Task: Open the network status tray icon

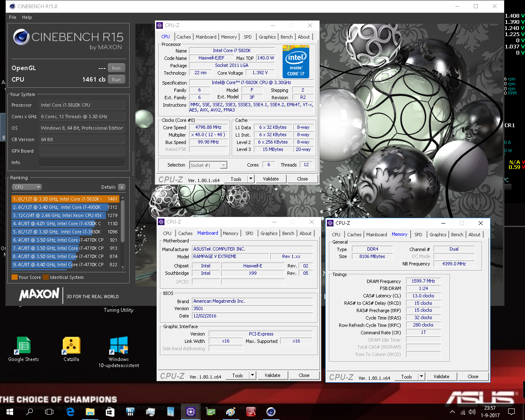Action: (x=463, y=412)
